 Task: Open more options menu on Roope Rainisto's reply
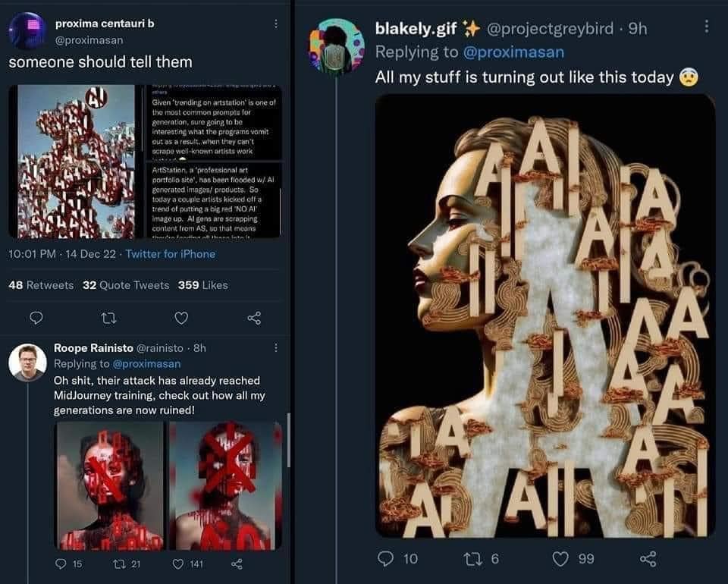point(275,348)
